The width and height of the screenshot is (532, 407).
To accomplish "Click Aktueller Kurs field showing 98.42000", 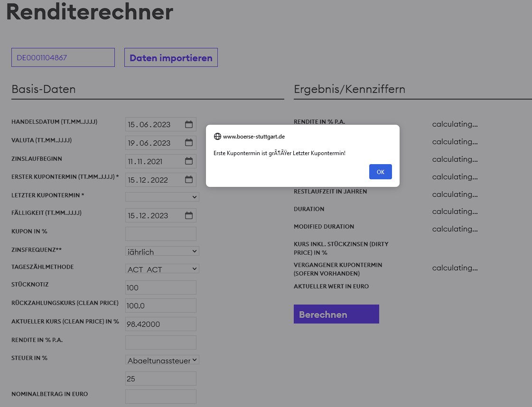I will [x=160, y=324].
